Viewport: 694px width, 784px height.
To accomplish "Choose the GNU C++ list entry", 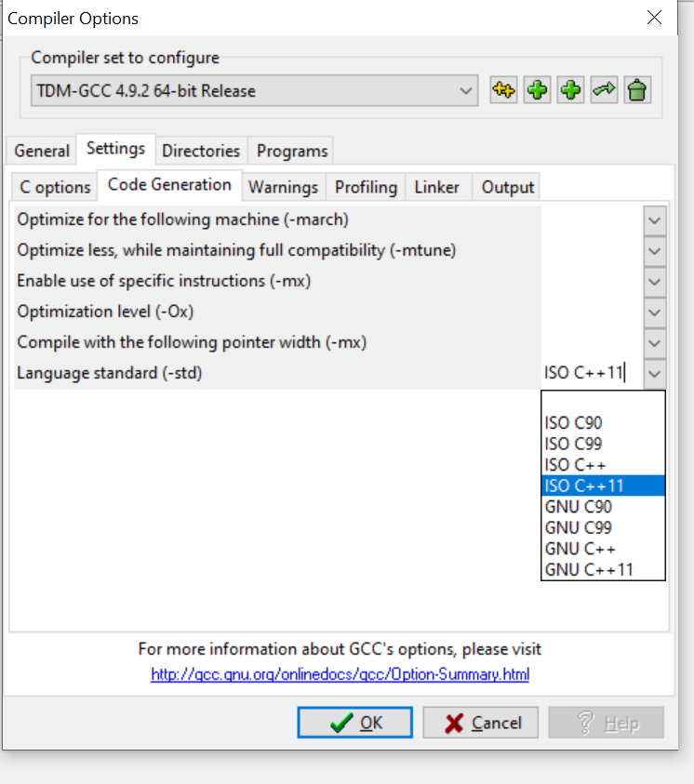I will click(x=603, y=549).
